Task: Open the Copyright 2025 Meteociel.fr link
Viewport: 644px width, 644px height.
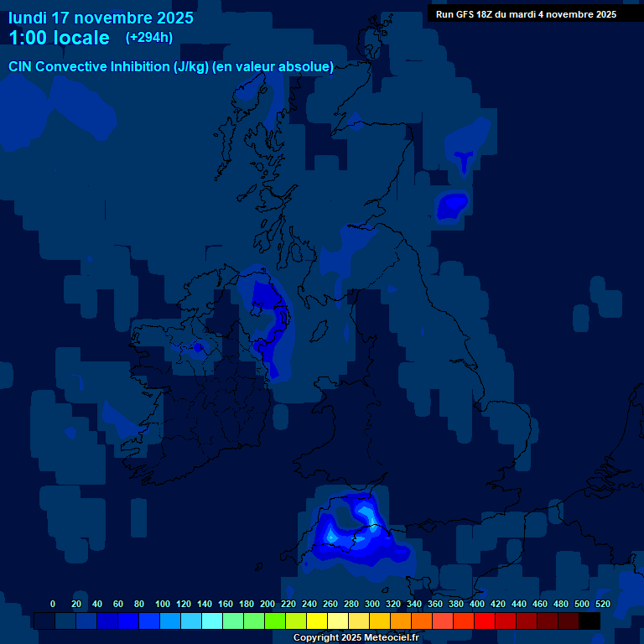Action: tap(356, 637)
